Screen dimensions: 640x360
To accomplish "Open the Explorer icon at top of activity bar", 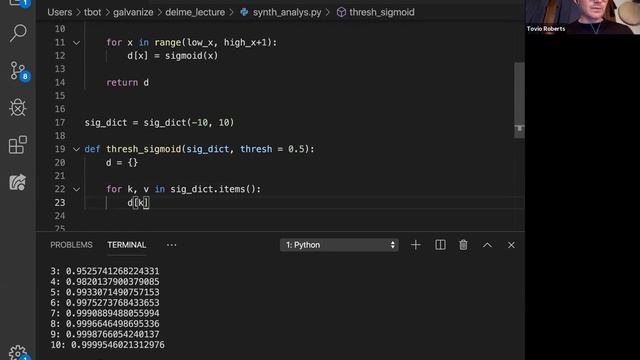I will (x=18, y=3).
